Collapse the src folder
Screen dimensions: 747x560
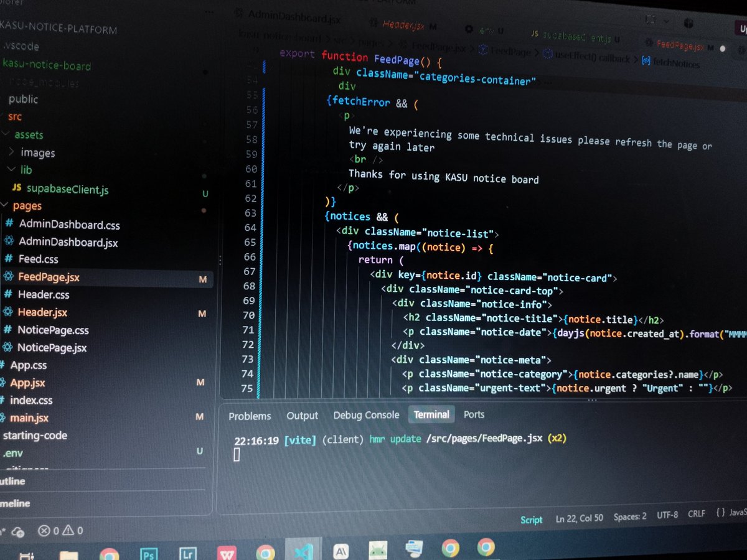(x=15, y=116)
